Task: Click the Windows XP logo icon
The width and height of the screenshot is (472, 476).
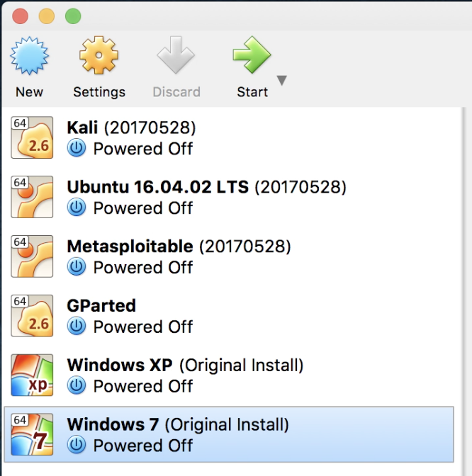Action: click(32, 375)
